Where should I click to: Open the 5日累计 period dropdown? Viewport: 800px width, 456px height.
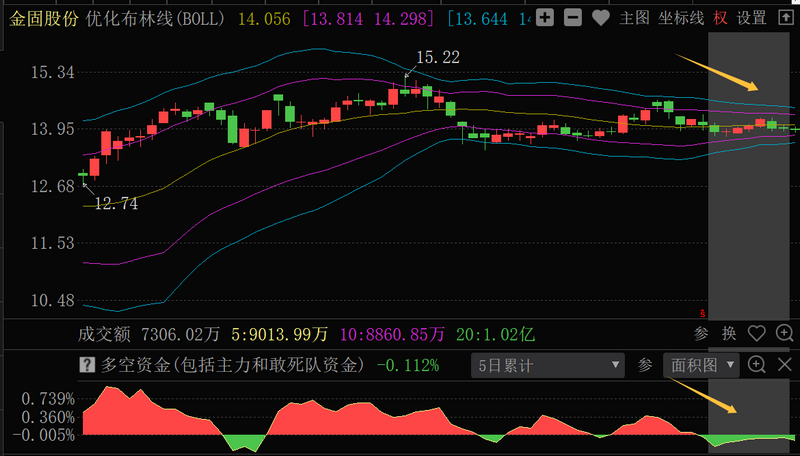click(x=547, y=365)
